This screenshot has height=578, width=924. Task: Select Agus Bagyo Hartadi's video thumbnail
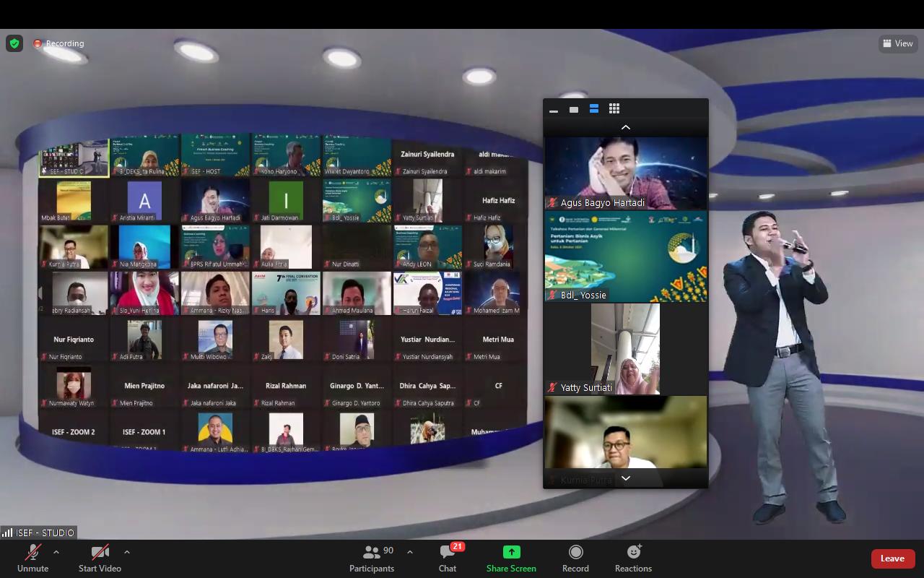626,173
